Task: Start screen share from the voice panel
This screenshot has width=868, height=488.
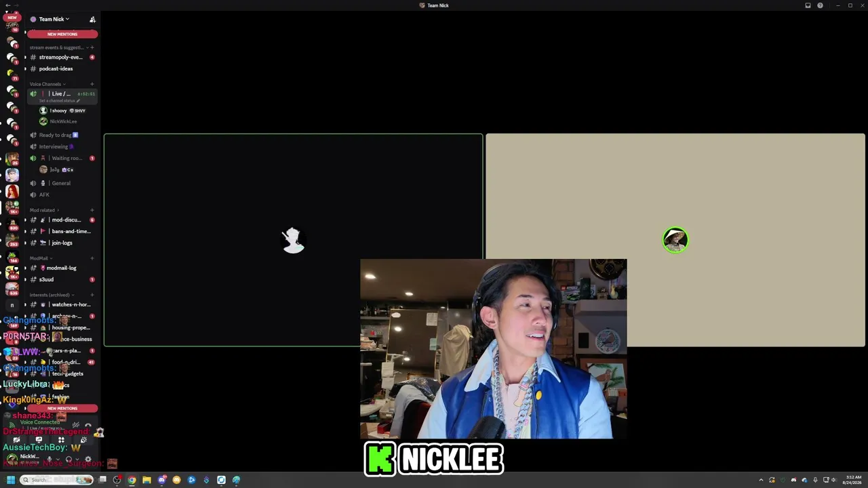Action: click(x=39, y=440)
